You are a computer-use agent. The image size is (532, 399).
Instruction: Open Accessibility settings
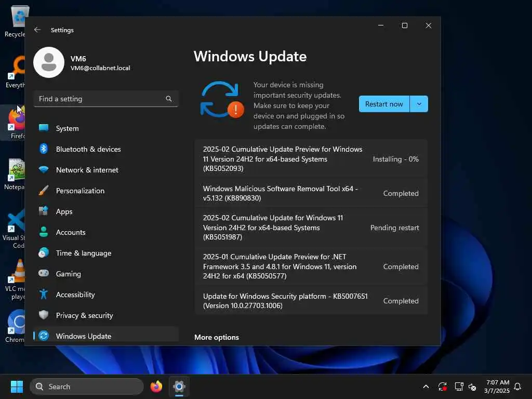click(x=106, y=295)
